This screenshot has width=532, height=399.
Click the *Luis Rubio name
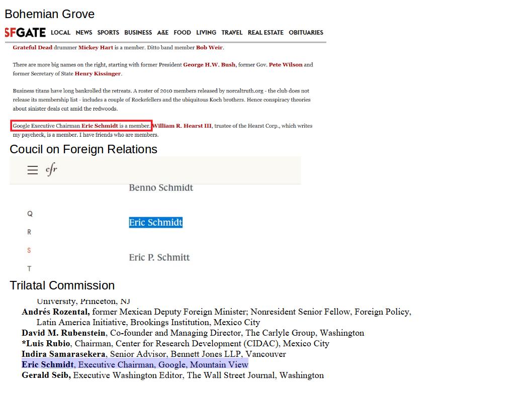(x=46, y=343)
